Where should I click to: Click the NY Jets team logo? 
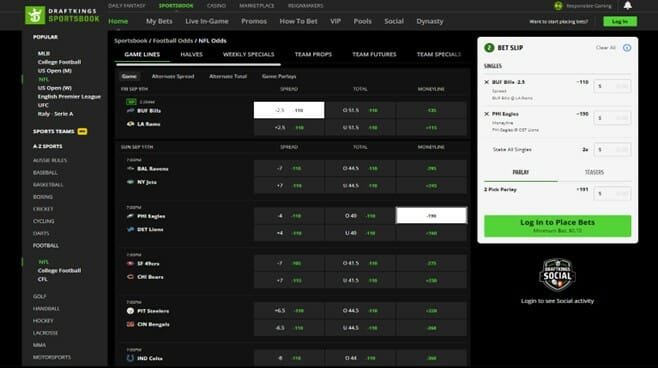(130, 182)
